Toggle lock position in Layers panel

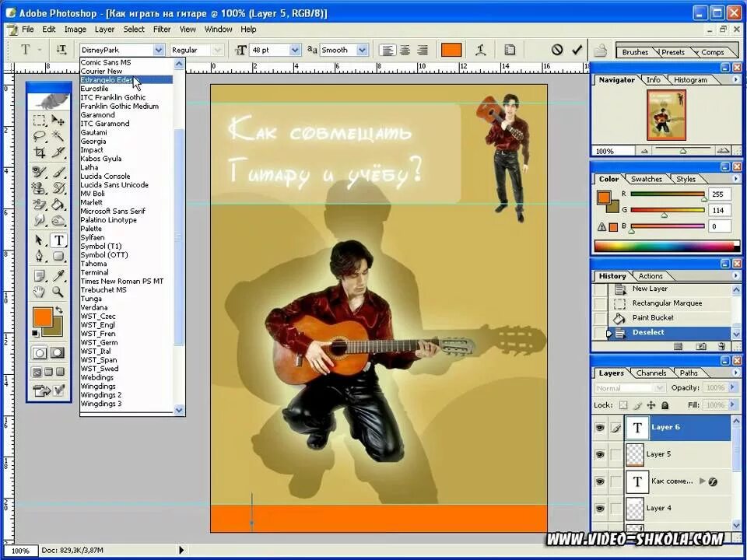click(x=651, y=405)
